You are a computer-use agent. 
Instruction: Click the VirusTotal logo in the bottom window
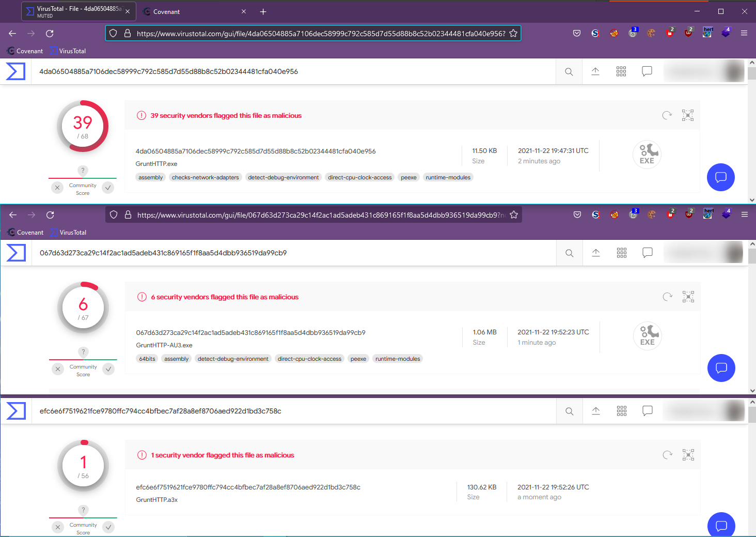(16, 411)
